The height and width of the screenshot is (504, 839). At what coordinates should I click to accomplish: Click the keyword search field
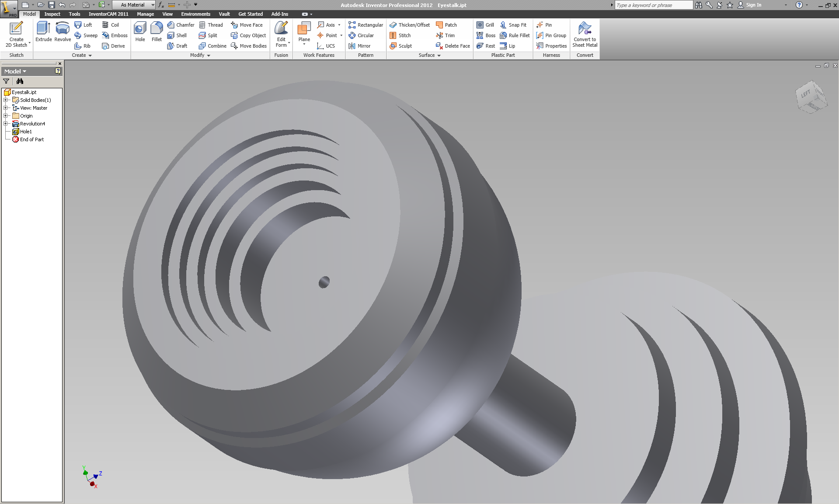pos(653,5)
